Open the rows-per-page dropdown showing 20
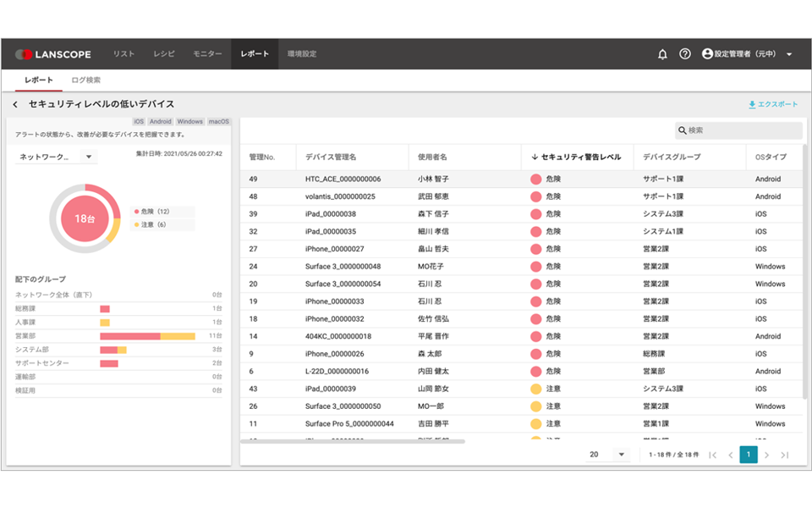812x508 pixels. tap(608, 455)
